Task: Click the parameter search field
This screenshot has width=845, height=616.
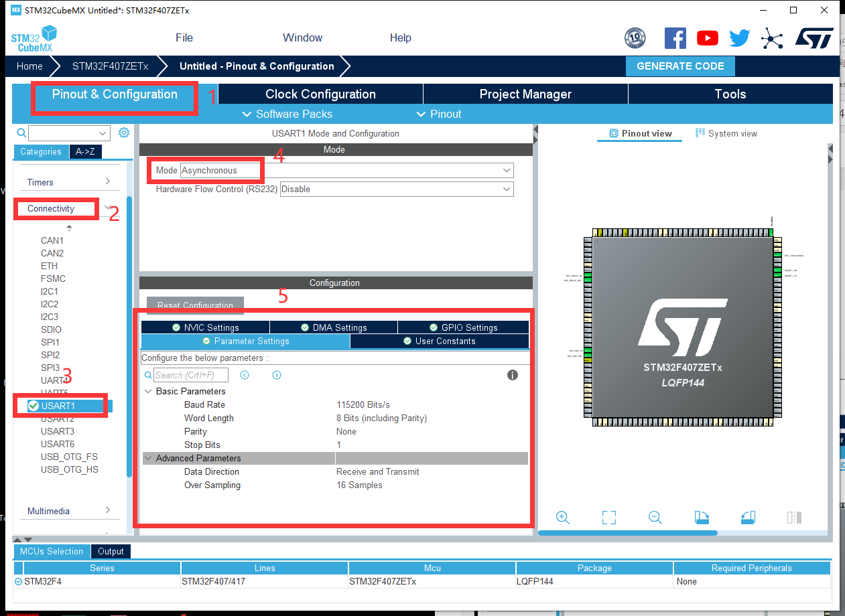Action: (x=191, y=375)
